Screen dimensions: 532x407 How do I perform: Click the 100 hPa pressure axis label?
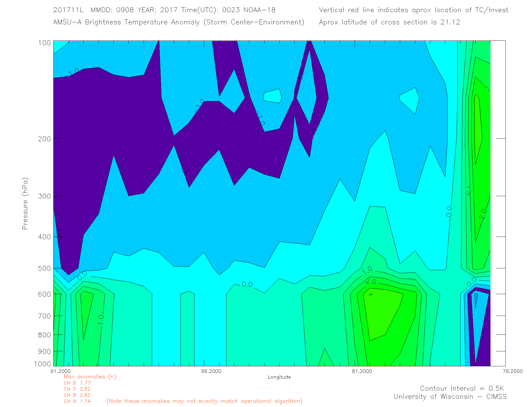pos(44,43)
